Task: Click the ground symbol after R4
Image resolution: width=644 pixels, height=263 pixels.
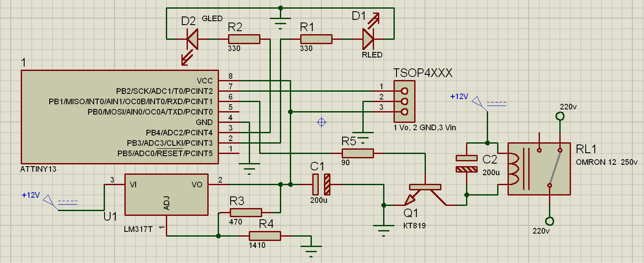Action: coord(311,251)
